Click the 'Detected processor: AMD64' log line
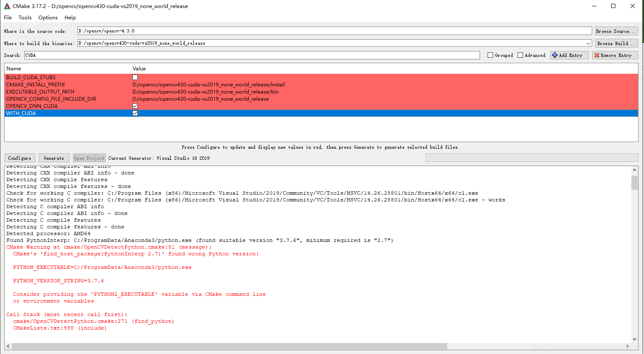 [48, 233]
